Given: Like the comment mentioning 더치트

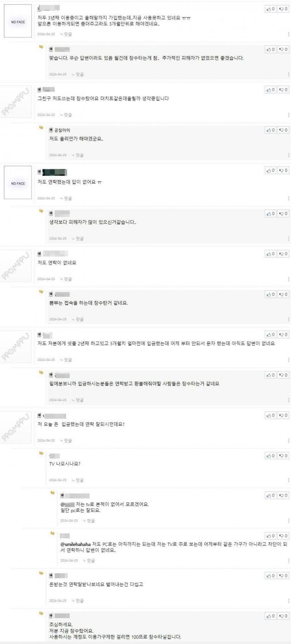Looking at the screenshot, I should point(271,90).
